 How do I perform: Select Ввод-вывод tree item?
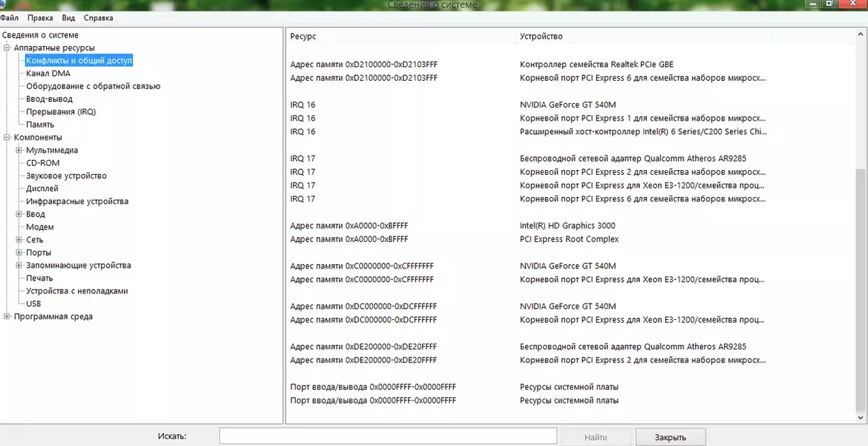coord(49,99)
